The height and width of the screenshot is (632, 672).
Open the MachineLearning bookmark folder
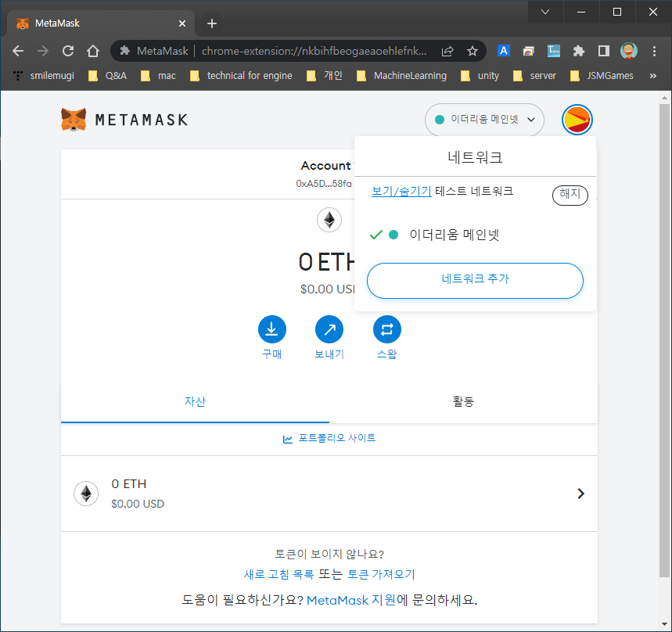click(x=401, y=75)
